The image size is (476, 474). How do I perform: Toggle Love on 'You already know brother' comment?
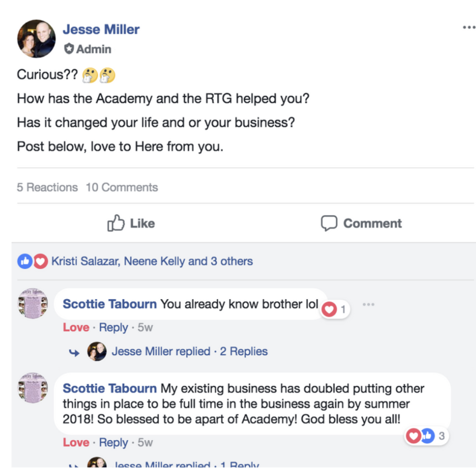(76, 327)
